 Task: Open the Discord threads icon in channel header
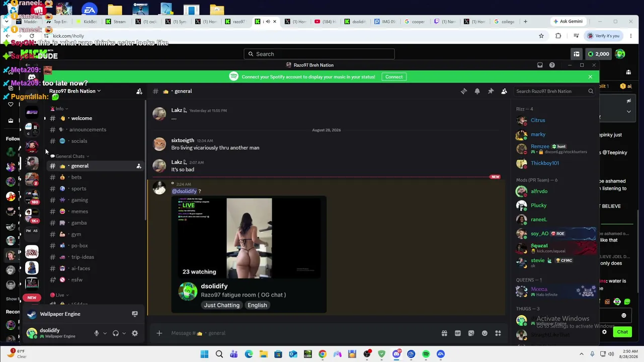tap(464, 91)
